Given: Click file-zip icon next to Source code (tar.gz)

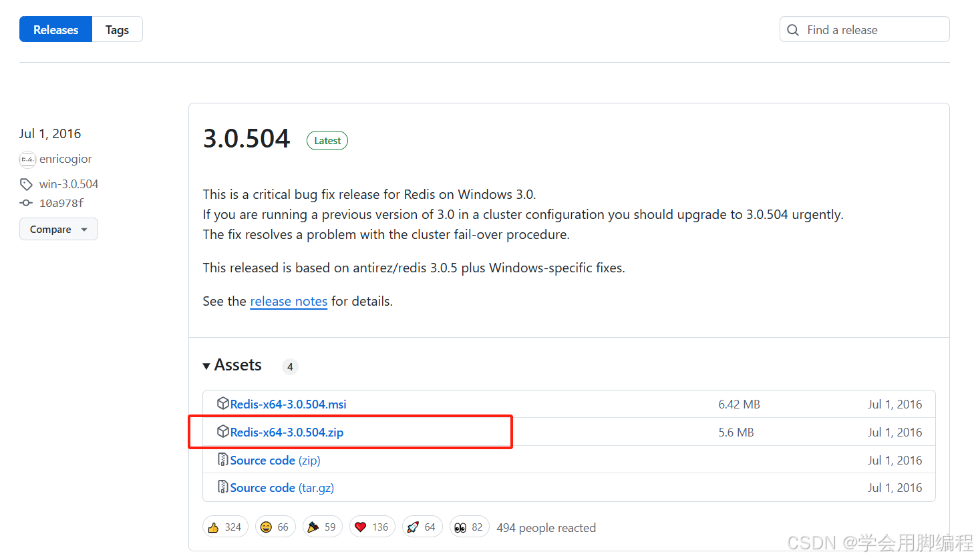Looking at the screenshot, I should tap(223, 487).
